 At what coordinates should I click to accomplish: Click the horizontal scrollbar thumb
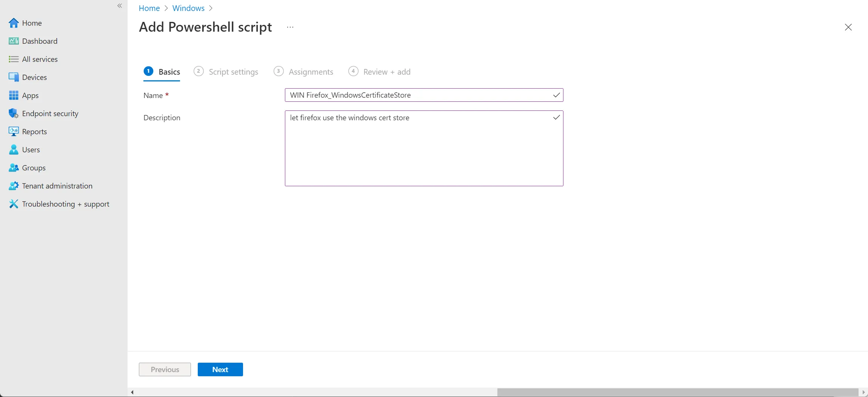tap(678, 392)
